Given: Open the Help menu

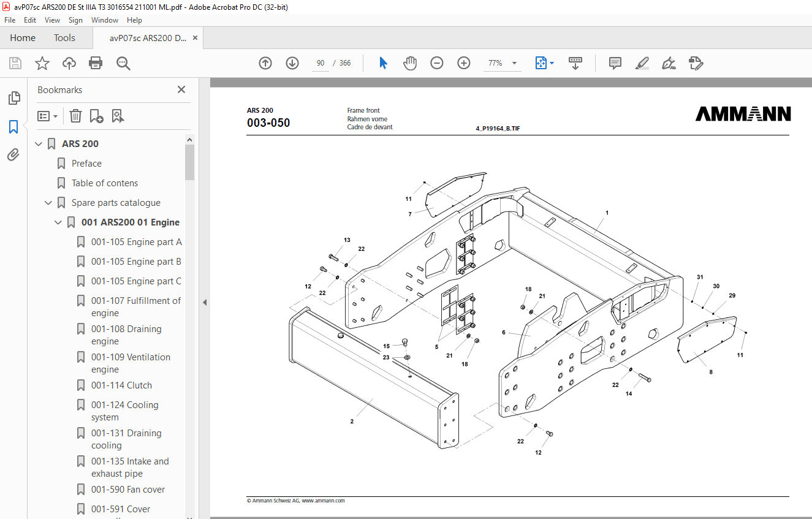Looking at the screenshot, I should [x=134, y=20].
